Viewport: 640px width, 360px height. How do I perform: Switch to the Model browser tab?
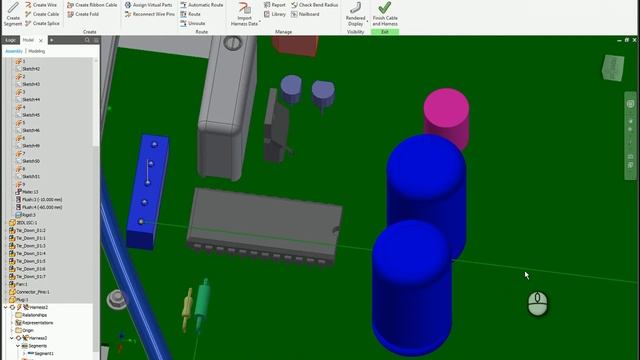[28, 40]
